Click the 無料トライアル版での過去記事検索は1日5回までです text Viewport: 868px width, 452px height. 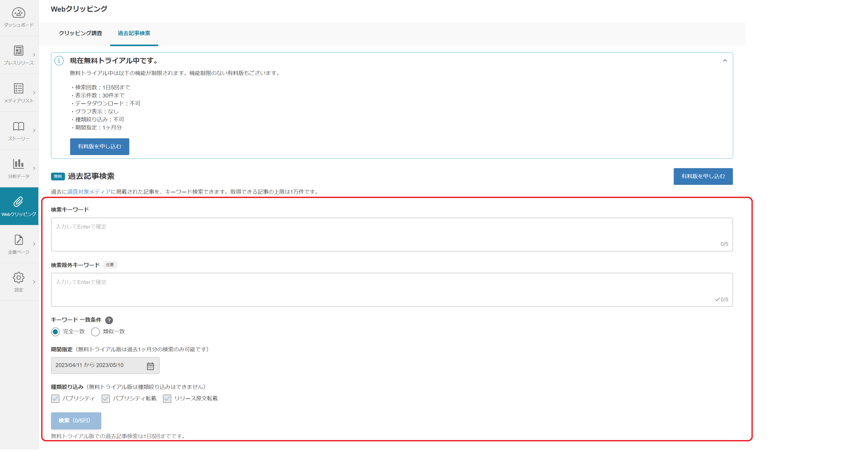click(x=118, y=436)
